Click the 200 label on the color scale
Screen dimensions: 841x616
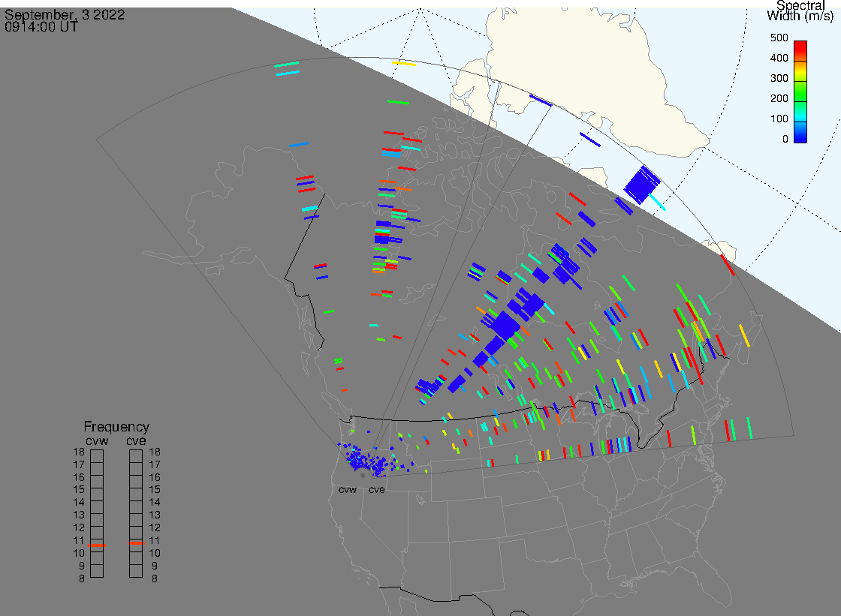779,98
